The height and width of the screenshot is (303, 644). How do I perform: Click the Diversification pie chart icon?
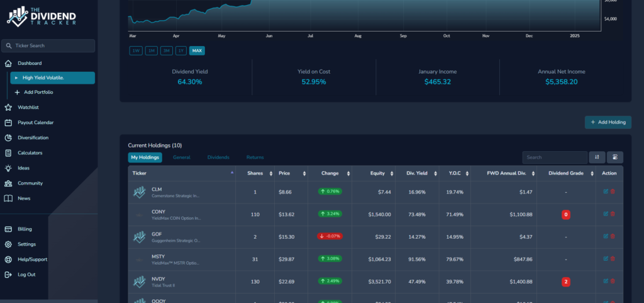pyautogui.click(x=8, y=137)
